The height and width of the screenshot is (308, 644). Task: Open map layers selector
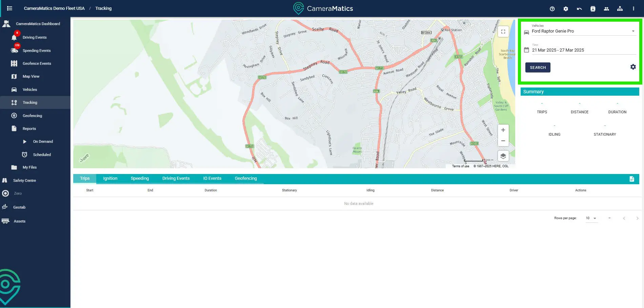click(x=503, y=156)
